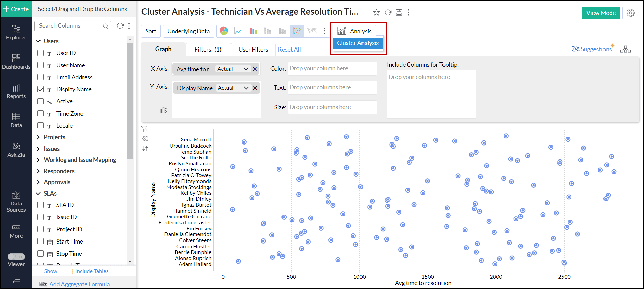Choose Cluster Analysis from Analysis menu
Image resolution: width=644 pixels, height=289 pixels.
point(358,43)
